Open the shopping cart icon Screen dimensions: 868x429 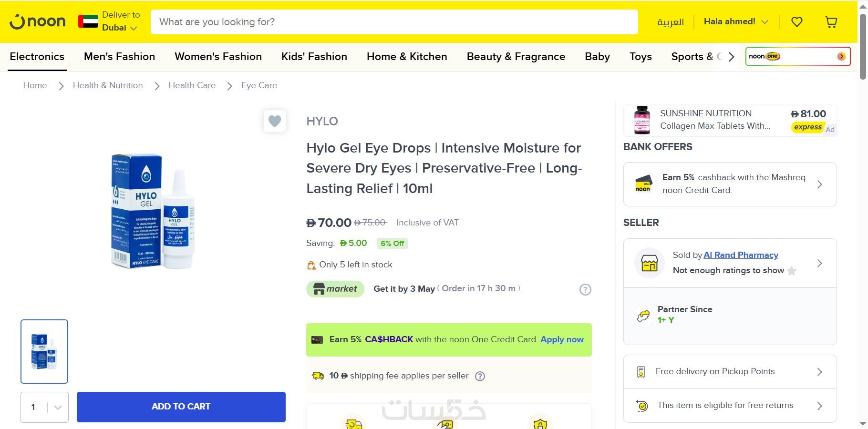coord(831,22)
